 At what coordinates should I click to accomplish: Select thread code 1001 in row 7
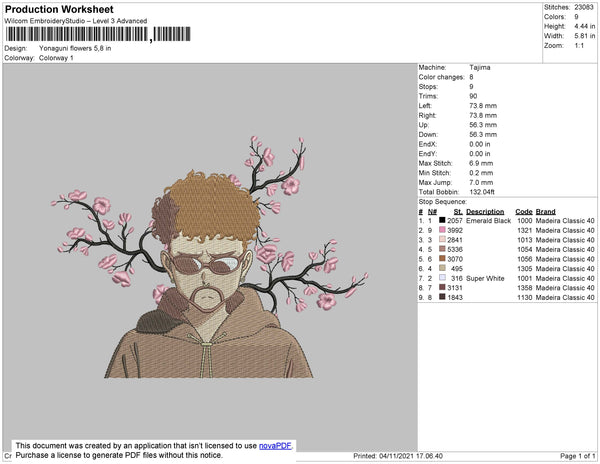(x=525, y=278)
